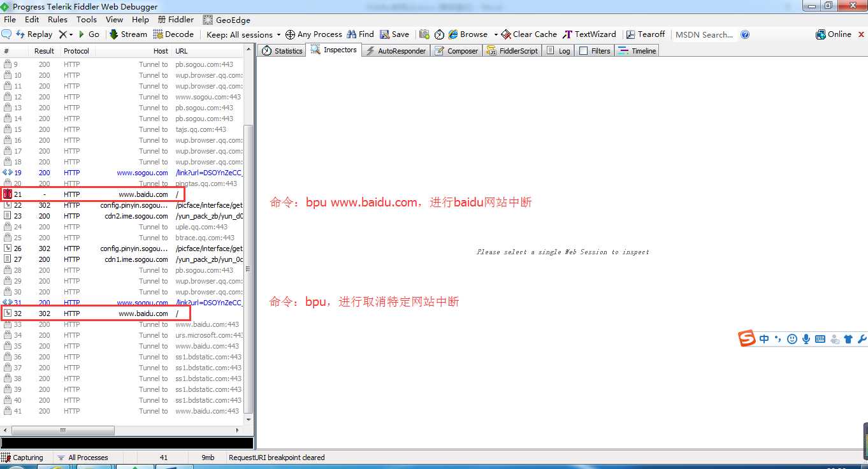Image resolution: width=868 pixels, height=469 pixels.
Task: Click the IME wrench toolbox icon
Action: 862,339
